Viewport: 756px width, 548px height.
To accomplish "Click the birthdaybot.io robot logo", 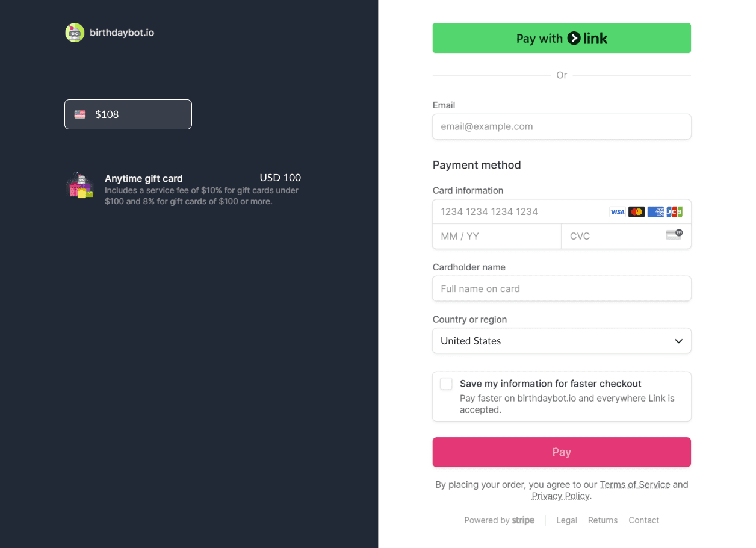I will 75,33.
